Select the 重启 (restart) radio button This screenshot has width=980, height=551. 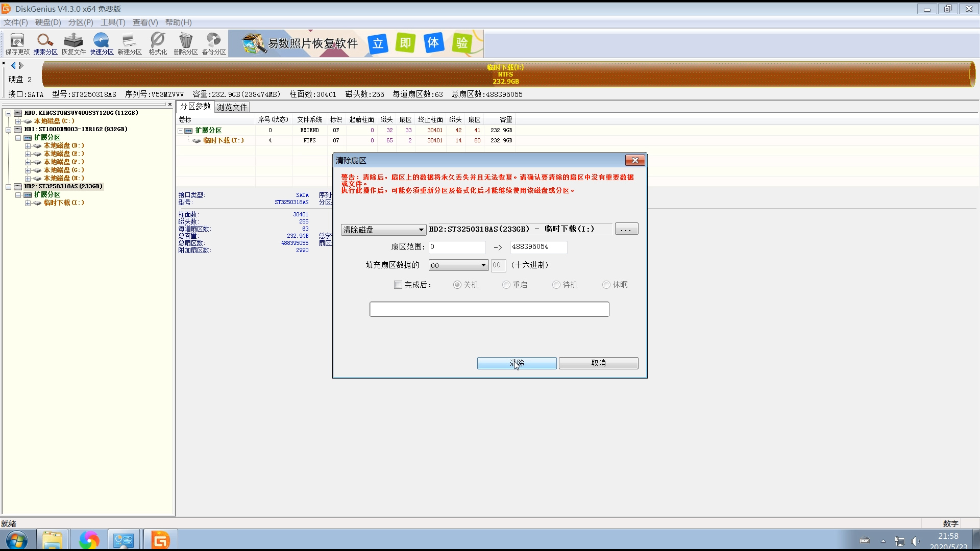pos(506,285)
